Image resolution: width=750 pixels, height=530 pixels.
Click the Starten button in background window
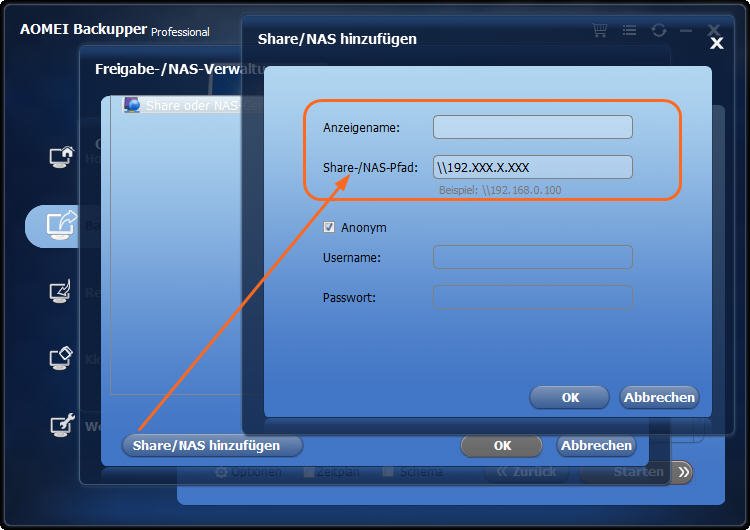(639, 472)
